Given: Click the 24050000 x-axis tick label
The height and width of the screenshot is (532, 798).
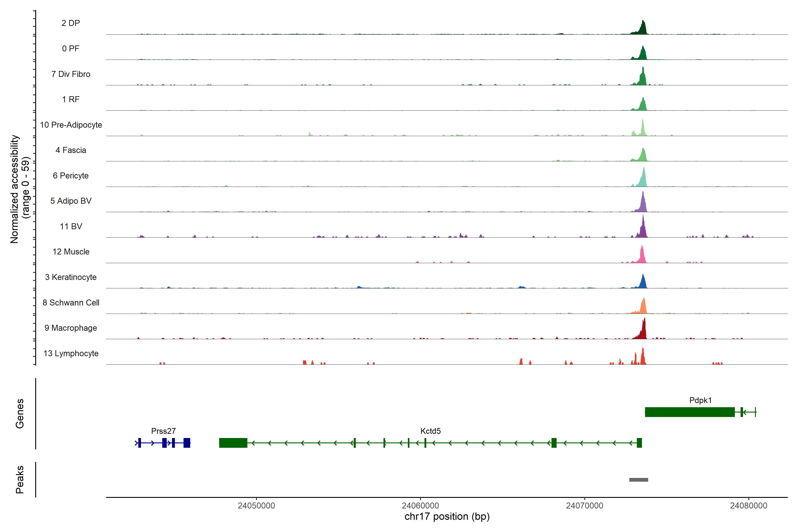Looking at the screenshot, I should pyautogui.click(x=256, y=506).
